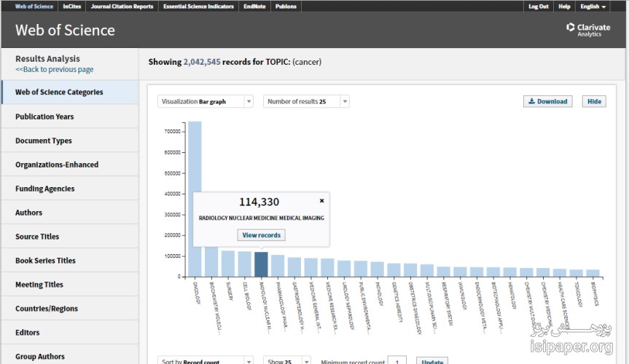The image size is (629, 364).
Task: Click the Hide button
Action: point(594,101)
